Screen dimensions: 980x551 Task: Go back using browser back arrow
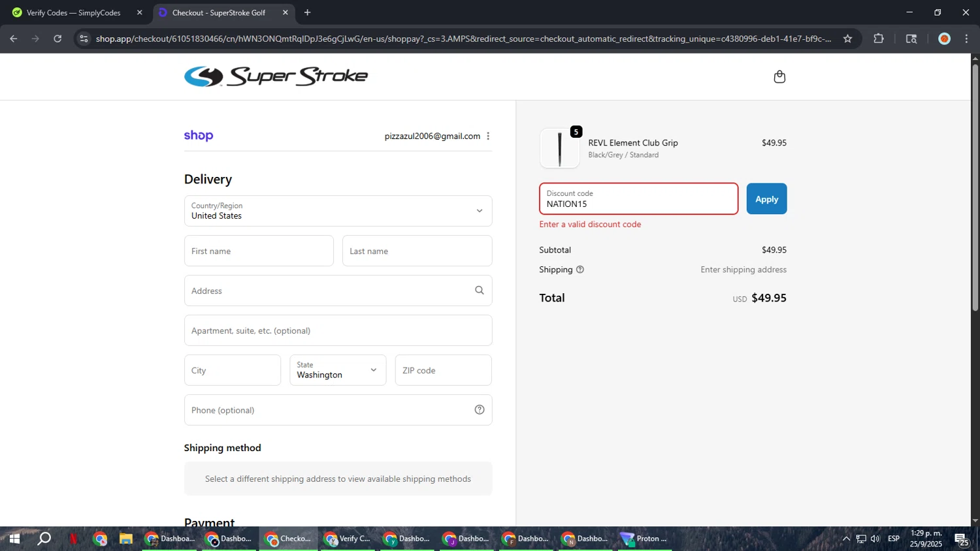pyautogui.click(x=14, y=39)
